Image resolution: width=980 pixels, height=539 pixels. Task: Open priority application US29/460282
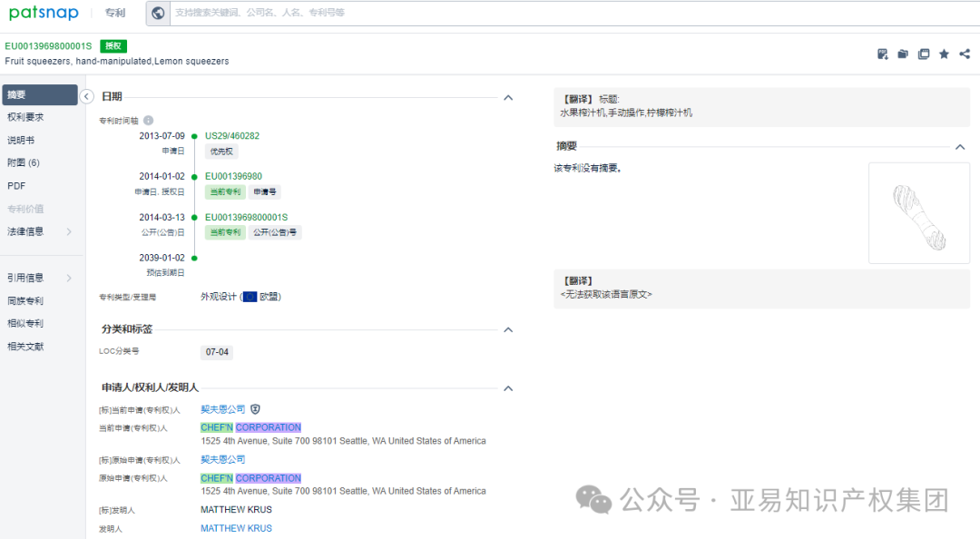[230, 135]
